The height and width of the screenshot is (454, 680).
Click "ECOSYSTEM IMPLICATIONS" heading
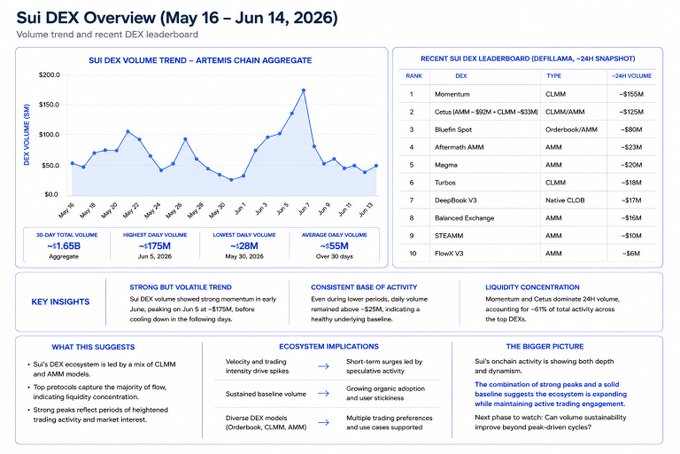click(x=329, y=346)
